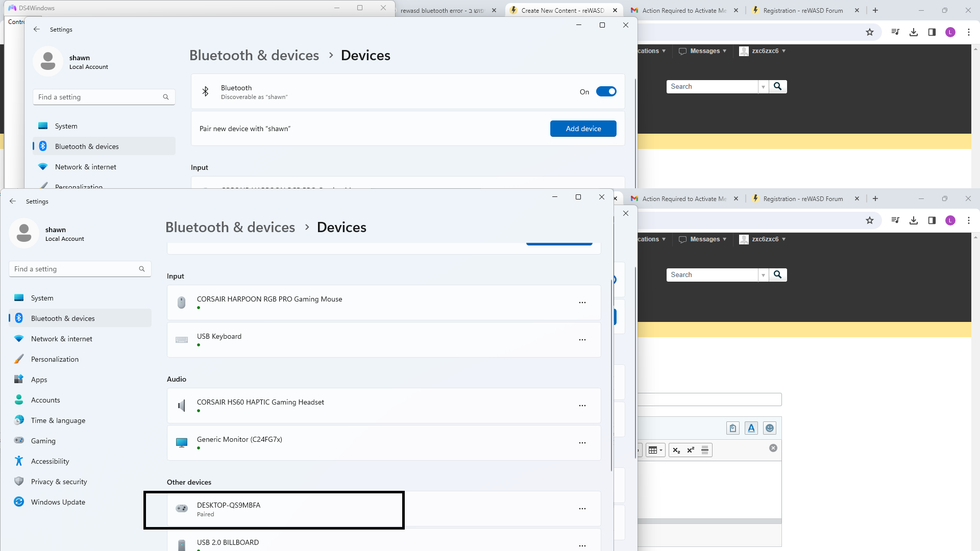The width and height of the screenshot is (980, 551).
Task: Go back using front Settings window arrow
Action: [x=13, y=201]
